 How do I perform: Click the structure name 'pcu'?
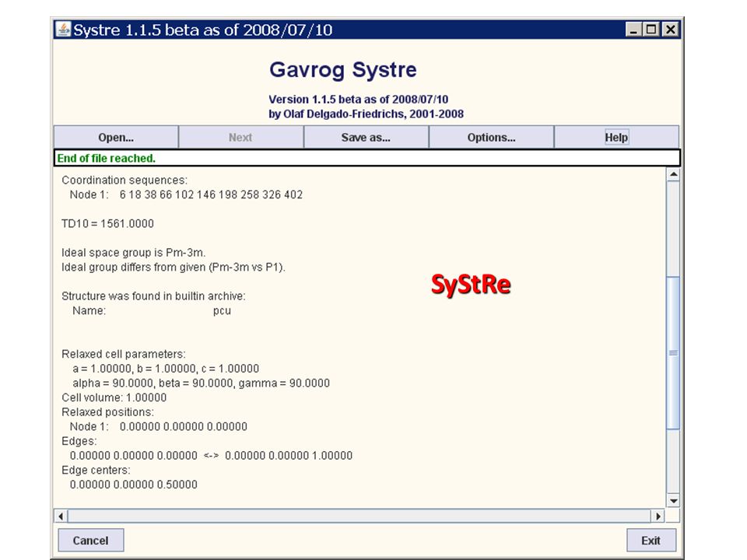pos(222,311)
